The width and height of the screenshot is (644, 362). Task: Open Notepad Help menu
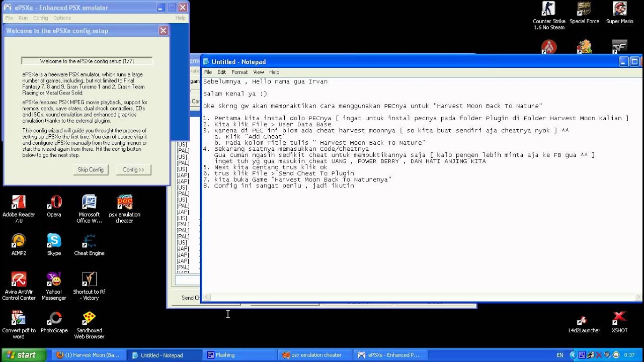point(274,72)
